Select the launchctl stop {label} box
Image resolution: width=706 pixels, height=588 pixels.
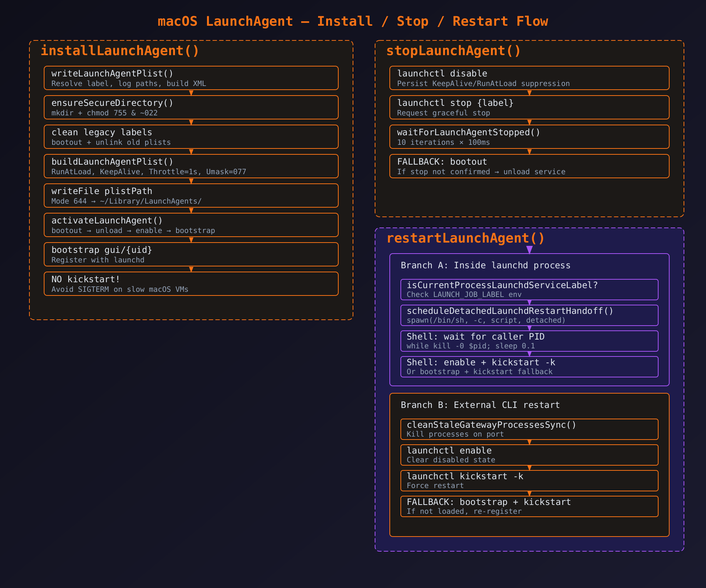[x=529, y=107]
